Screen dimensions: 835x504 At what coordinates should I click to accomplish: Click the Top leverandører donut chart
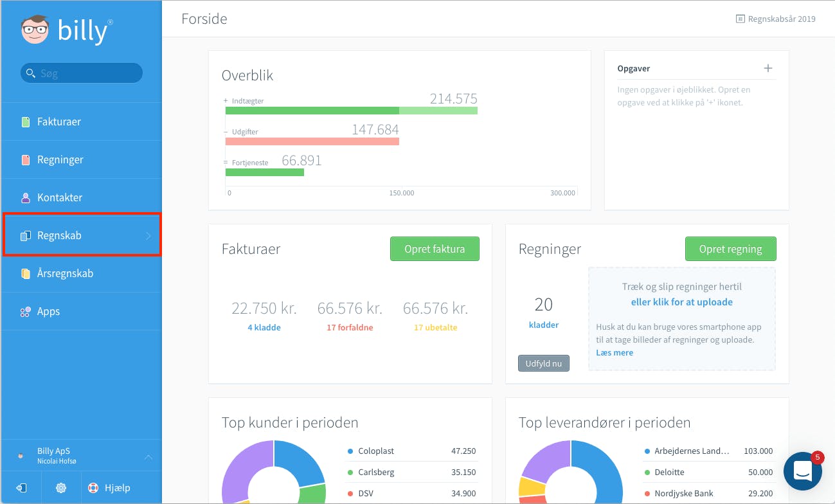click(x=571, y=471)
